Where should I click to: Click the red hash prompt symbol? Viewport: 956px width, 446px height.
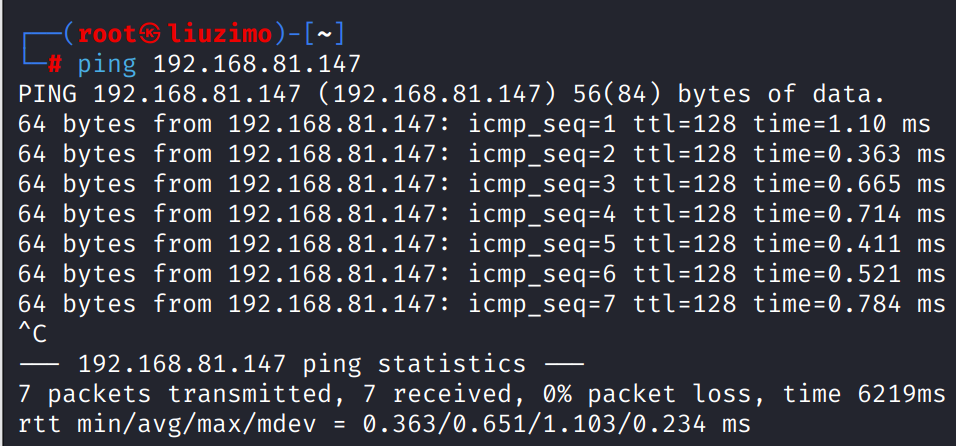coord(55,64)
